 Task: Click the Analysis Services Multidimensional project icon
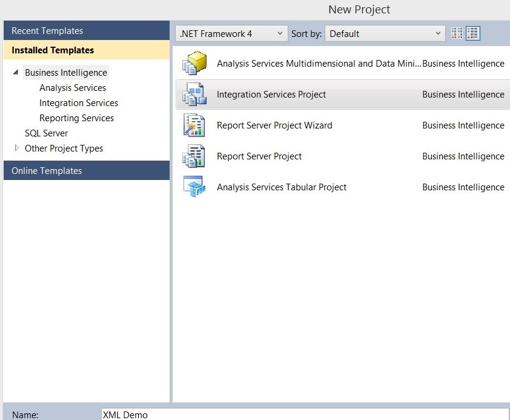click(x=194, y=63)
